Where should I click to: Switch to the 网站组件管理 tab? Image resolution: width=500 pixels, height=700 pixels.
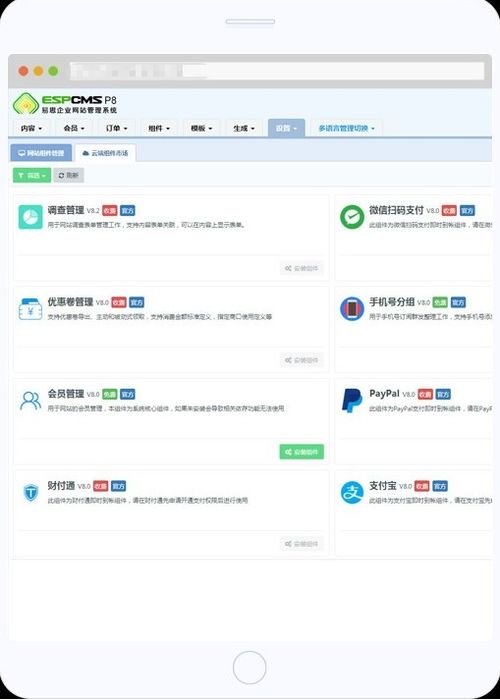pos(41,153)
